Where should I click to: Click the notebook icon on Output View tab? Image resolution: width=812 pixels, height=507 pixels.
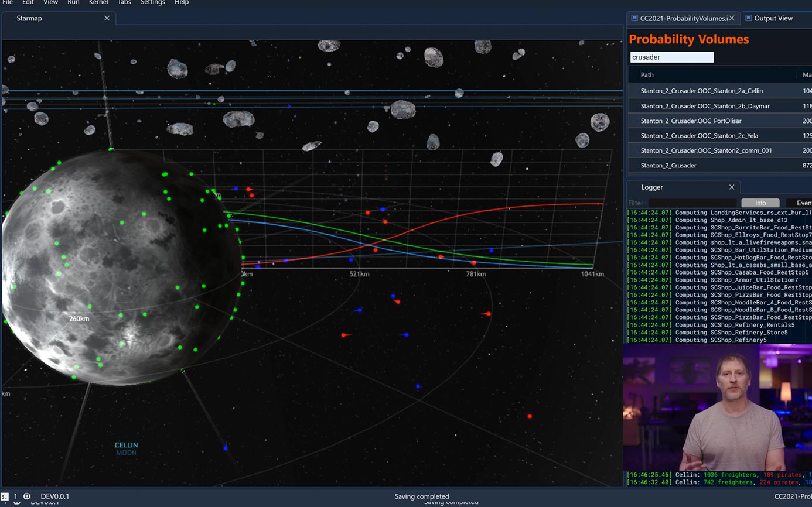coord(748,18)
